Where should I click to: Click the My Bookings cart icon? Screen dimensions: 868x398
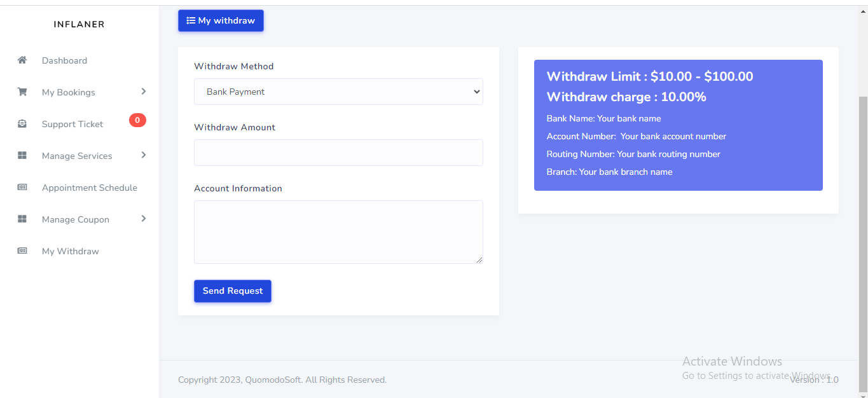point(22,92)
